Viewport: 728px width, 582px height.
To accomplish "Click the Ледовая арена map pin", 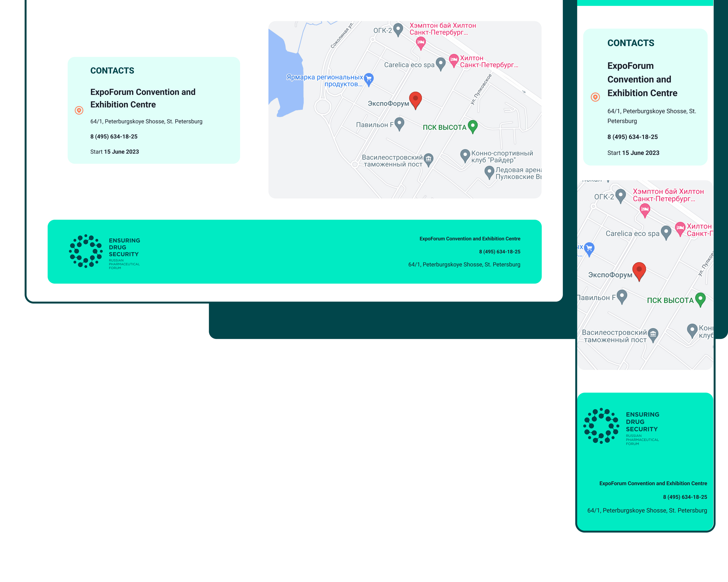I will tap(489, 172).
